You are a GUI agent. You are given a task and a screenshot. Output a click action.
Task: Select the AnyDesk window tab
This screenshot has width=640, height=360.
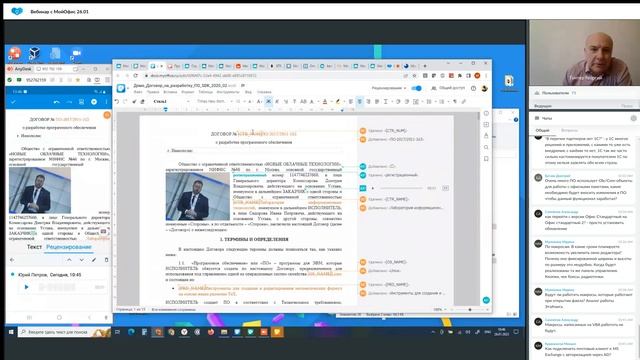click(19, 69)
